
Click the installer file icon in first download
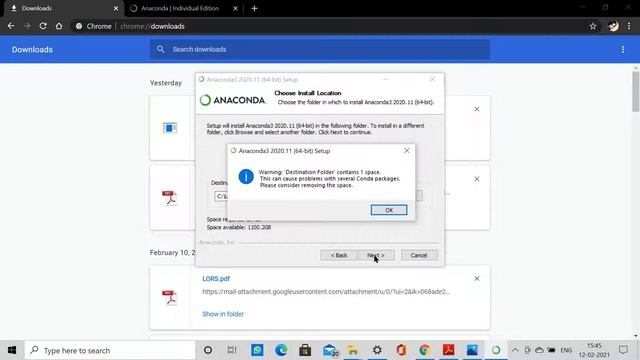point(170,128)
